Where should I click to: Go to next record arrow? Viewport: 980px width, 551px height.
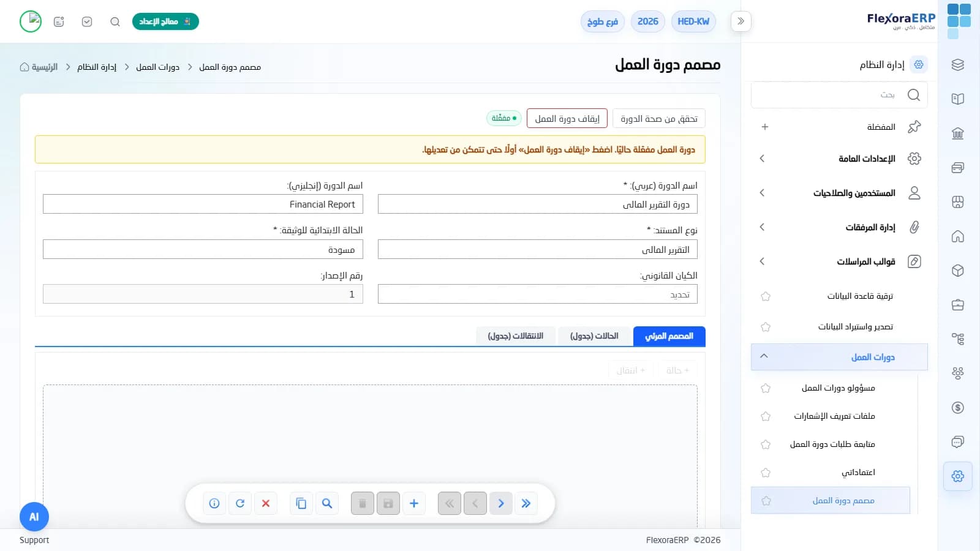coord(501,503)
